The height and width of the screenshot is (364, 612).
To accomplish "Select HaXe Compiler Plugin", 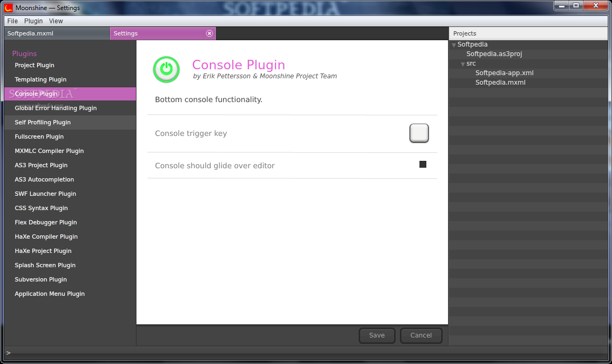I will [70, 236].
